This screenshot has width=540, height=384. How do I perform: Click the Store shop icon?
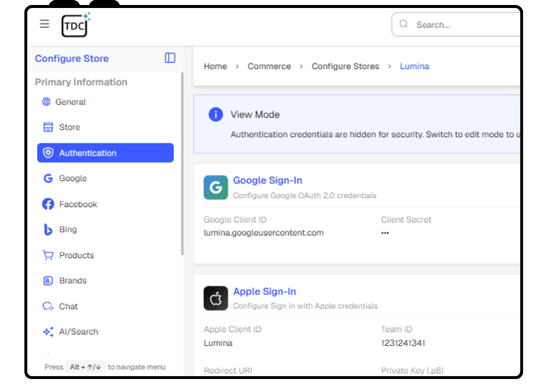point(48,127)
